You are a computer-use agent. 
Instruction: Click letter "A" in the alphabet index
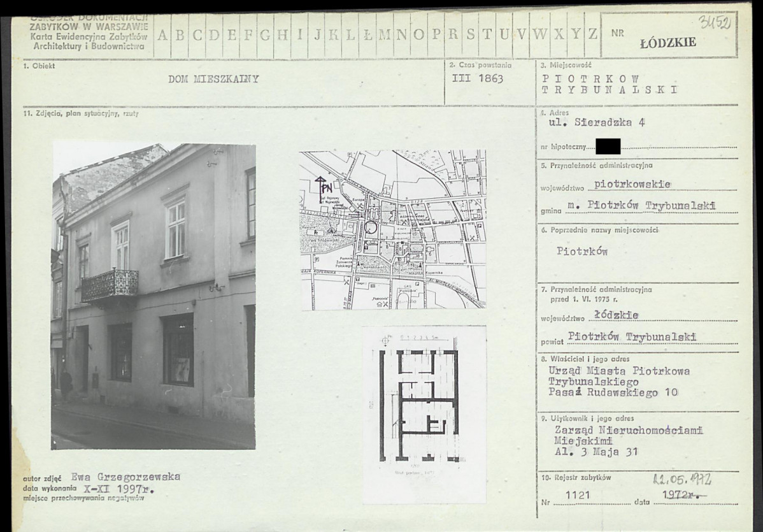pyautogui.click(x=162, y=35)
